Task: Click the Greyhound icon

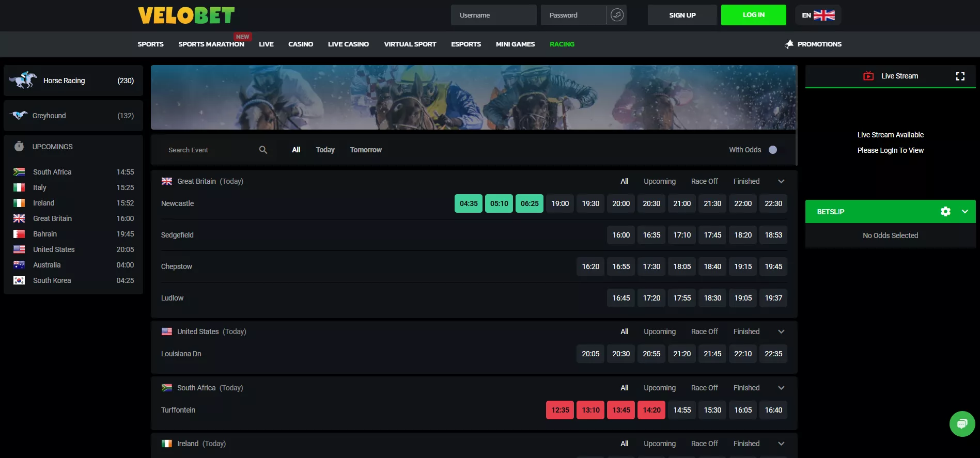Action: tap(20, 116)
